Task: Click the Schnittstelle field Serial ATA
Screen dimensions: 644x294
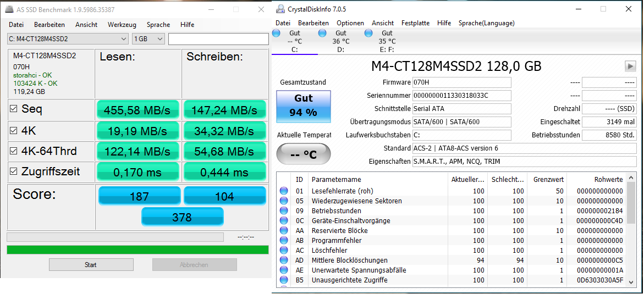Action: 461,109
